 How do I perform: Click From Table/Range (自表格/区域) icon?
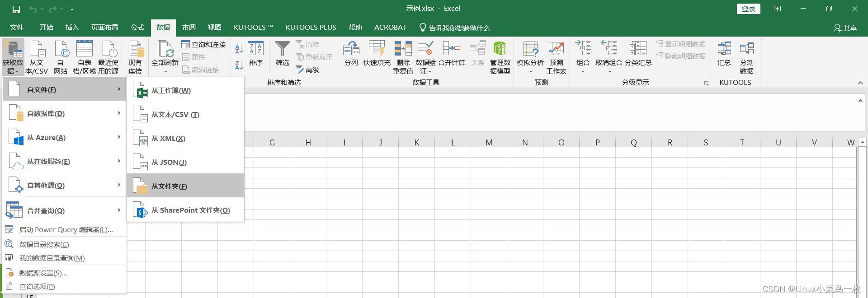84,57
